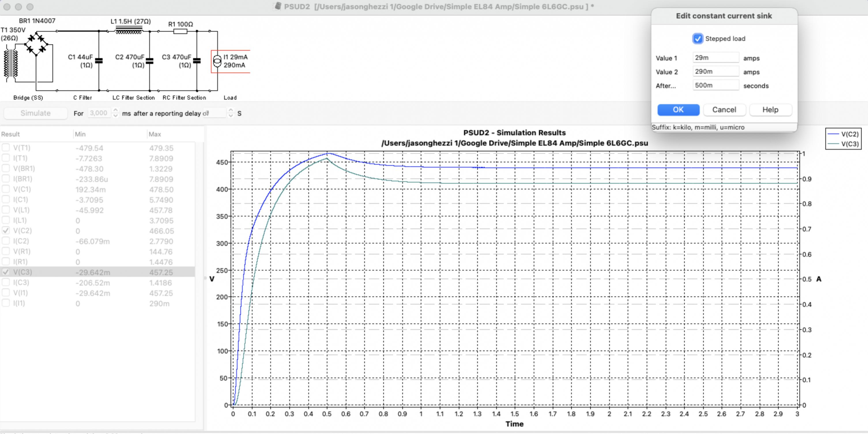
Task: Select the BR1 1N4007 bridge rectifier symbol
Action: pos(36,44)
